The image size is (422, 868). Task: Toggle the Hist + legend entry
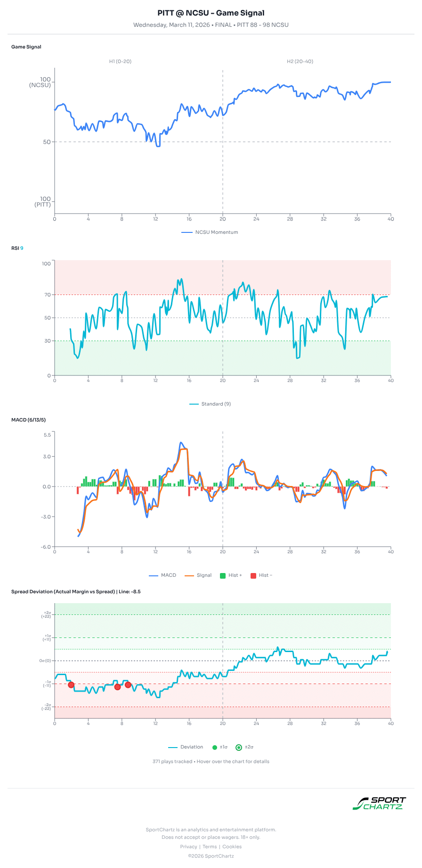click(x=231, y=575)
